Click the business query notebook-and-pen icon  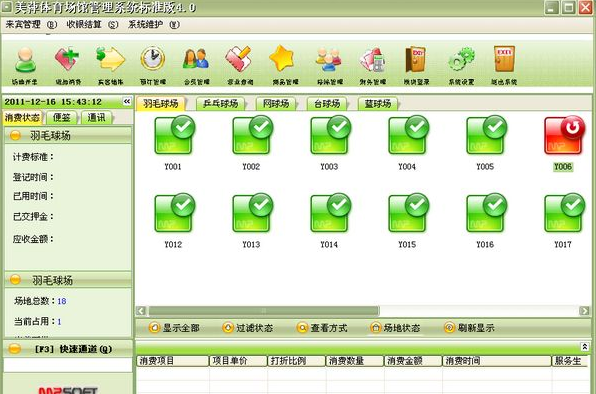point(238,59)
